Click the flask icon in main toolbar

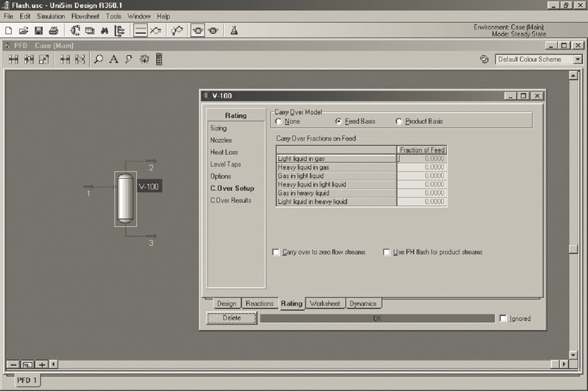pos(234,30)
